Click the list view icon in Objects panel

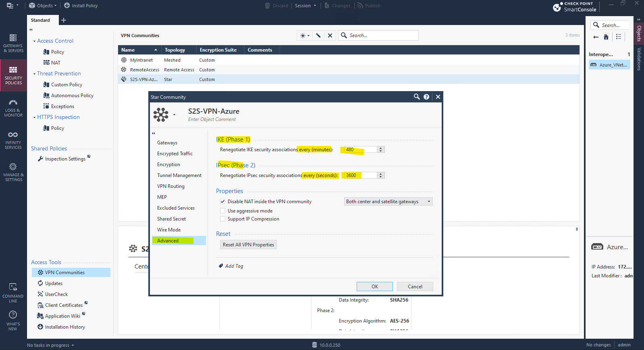(619, 37)
